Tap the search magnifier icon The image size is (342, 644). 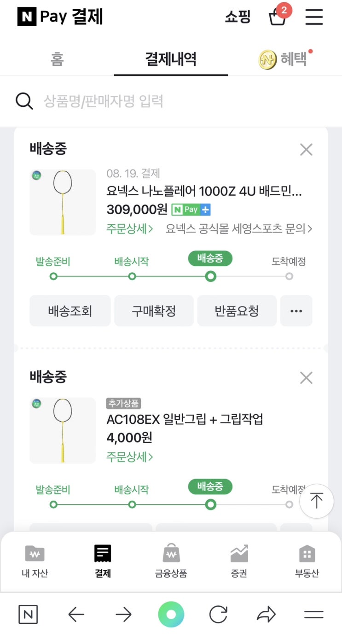pos(24,101)
